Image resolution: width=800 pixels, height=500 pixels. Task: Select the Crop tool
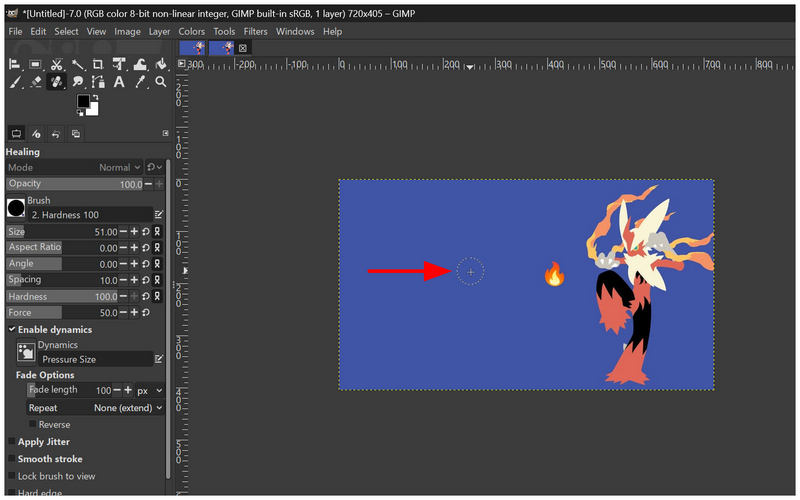[x=98, y=64]
